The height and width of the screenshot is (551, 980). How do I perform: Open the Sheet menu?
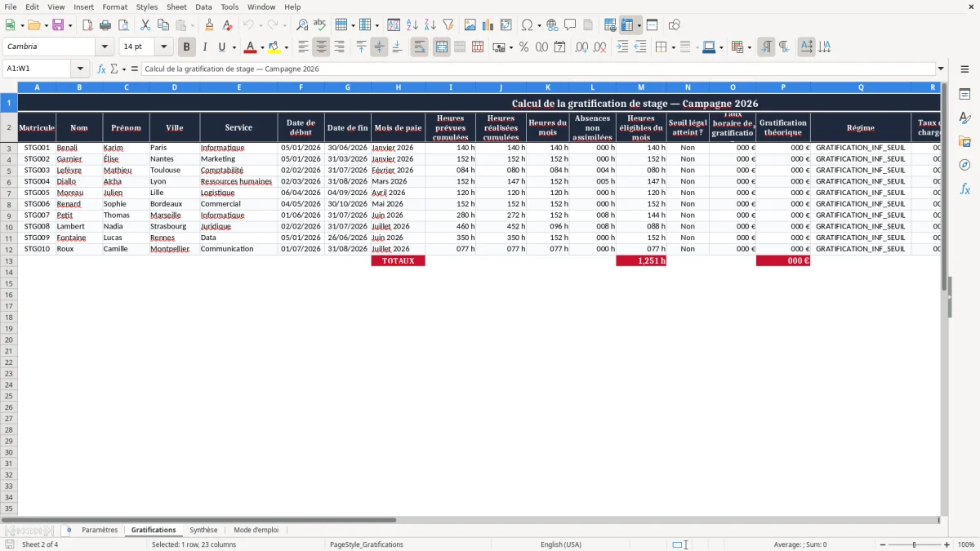[176, 7]
